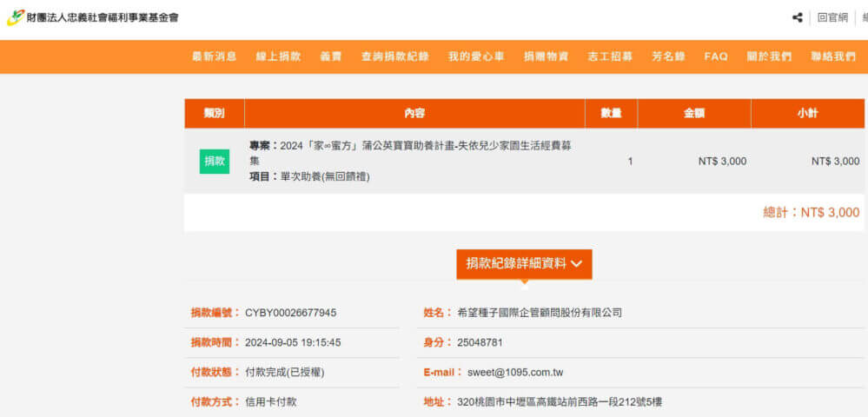Click email sweet@1095.com.tw
Screen dimensions: 868x417
pyautogui.click(x=515, y=373)
